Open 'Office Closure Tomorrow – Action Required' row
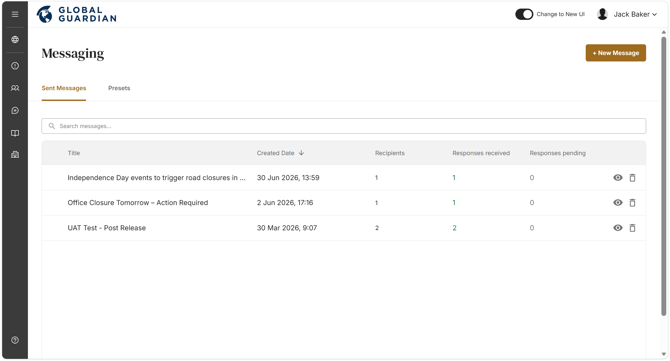The width and height of the screenshot is (670, 361). (344, 203)
